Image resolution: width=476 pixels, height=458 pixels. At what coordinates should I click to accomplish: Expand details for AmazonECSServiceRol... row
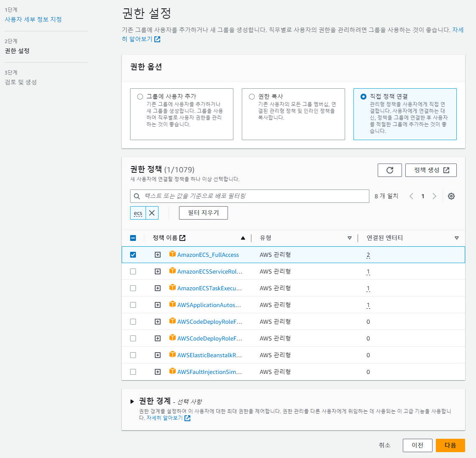tap(158, 271)
